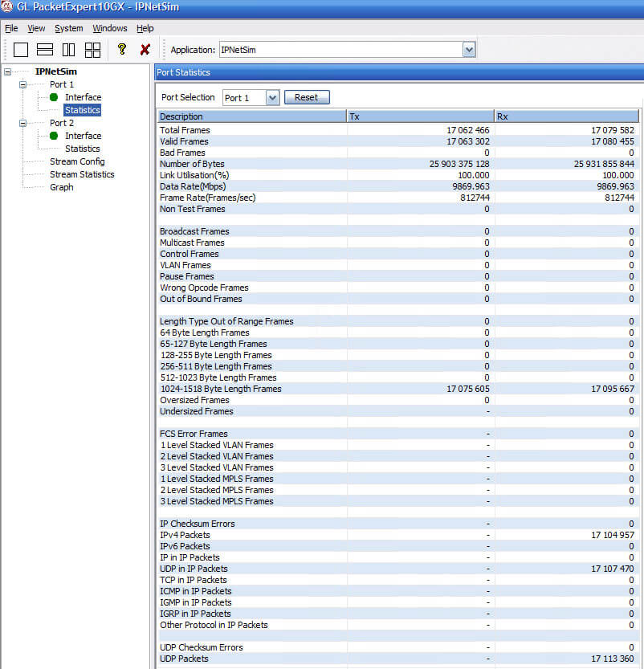The height and width of the screenshot is (669, 644).
Task: Open the File menu
Action: (11, 28)
